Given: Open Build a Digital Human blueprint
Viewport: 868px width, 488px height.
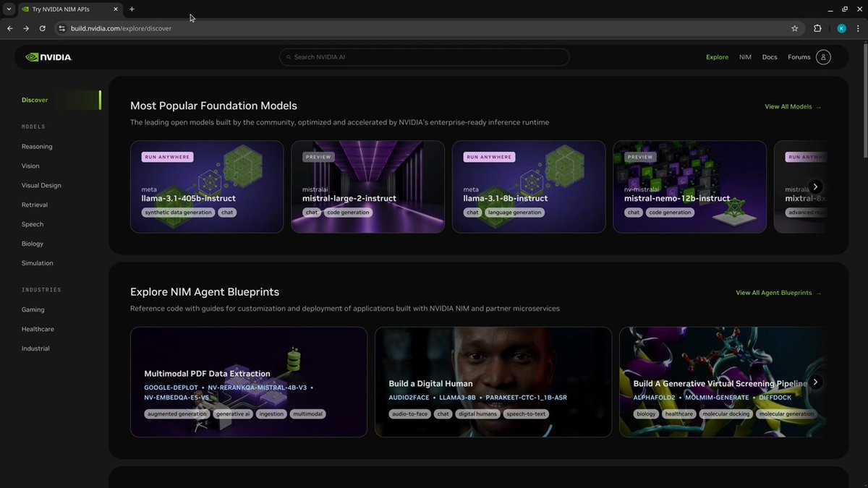Looking at the screenshot, I should (x=493, y=382).
